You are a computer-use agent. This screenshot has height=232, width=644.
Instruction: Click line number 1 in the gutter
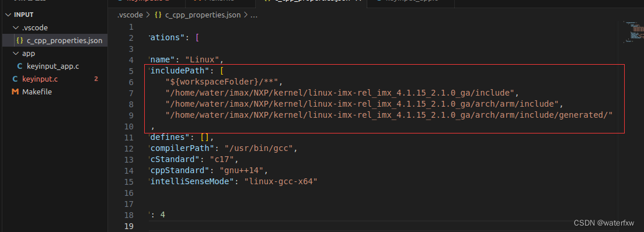pyautogui.click(x=131, y=27)
